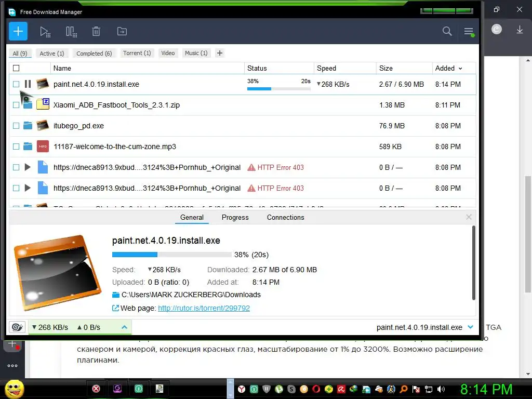532x399 pixels.
Task: Check the itubego_pd.exe row checkbox
Action: pyautogui.click(x=16, y=126)
